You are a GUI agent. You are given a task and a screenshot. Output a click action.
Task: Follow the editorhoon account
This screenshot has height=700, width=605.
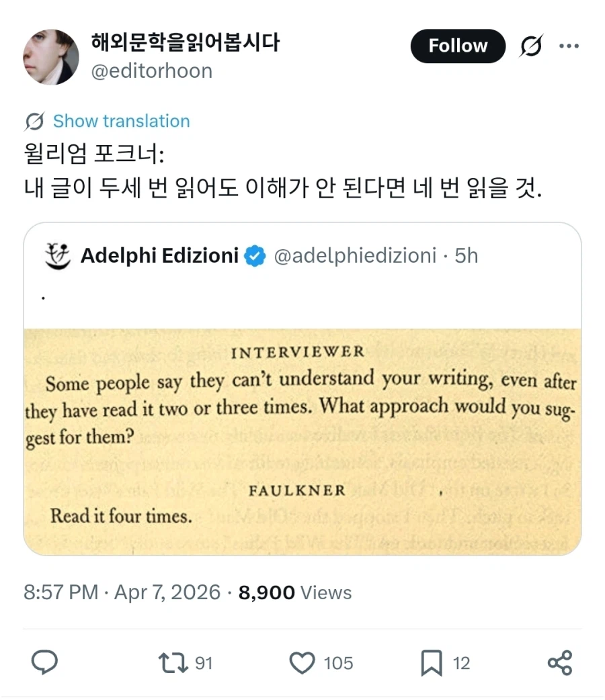(457, 46)
